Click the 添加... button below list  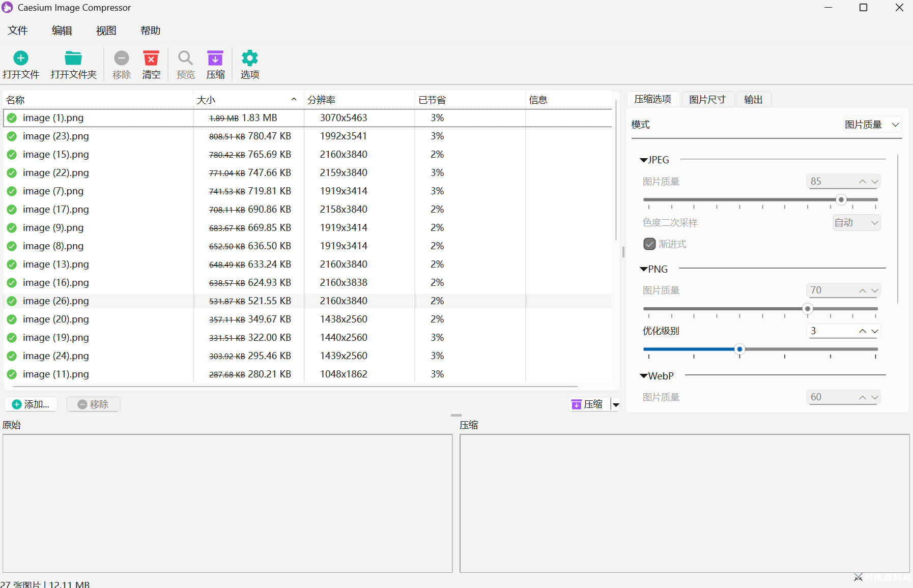tap(31, 404)
